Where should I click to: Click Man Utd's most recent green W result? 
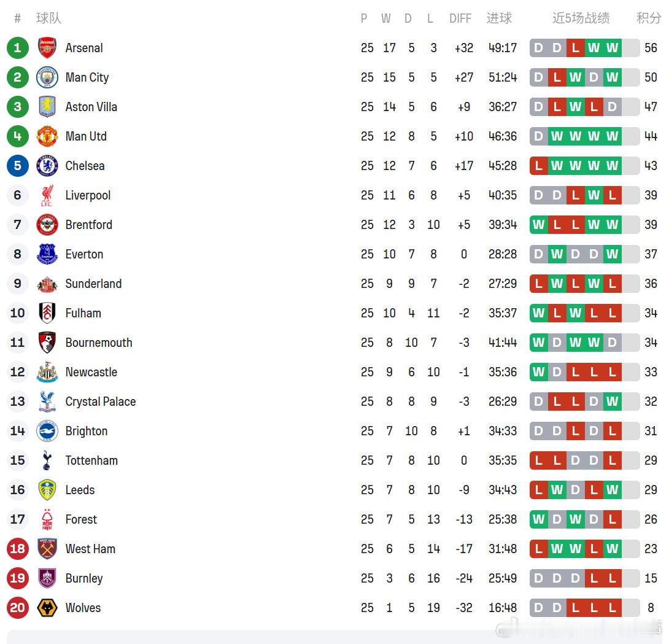point(613,136)
